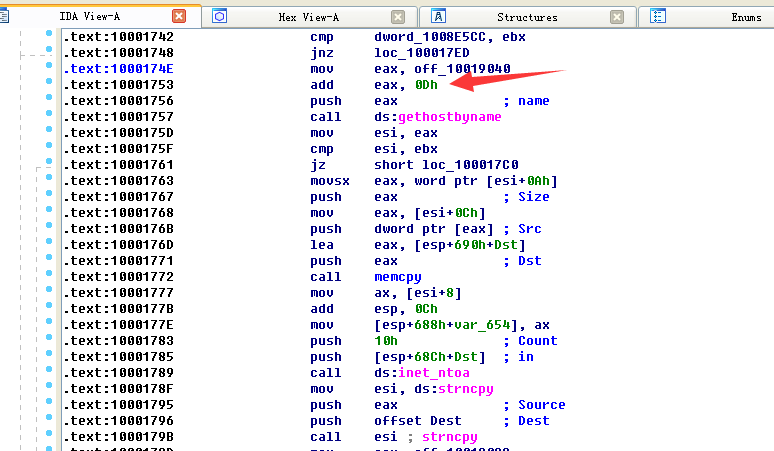Select the '; Size' comment

click(526, 197)
